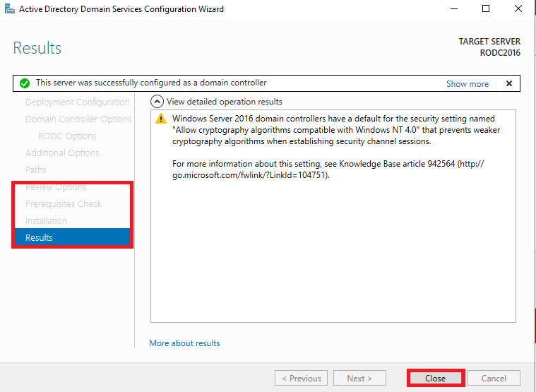Click the yellow warning triangle icon
Image resolution: width=536 pixels, height=392 pixels.
pyautogui.click(x=161, y=119)
